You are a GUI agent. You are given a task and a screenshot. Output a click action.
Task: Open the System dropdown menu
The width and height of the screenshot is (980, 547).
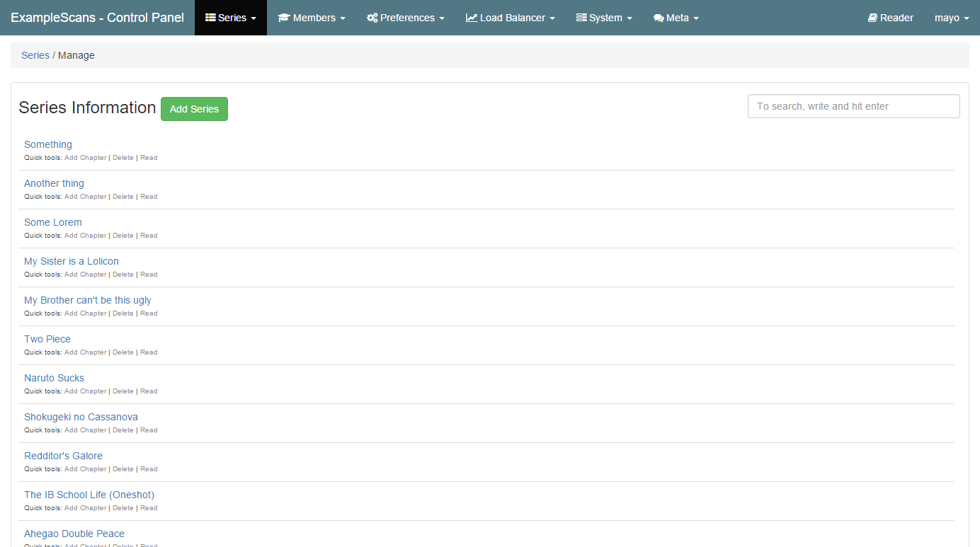[604, 18]
